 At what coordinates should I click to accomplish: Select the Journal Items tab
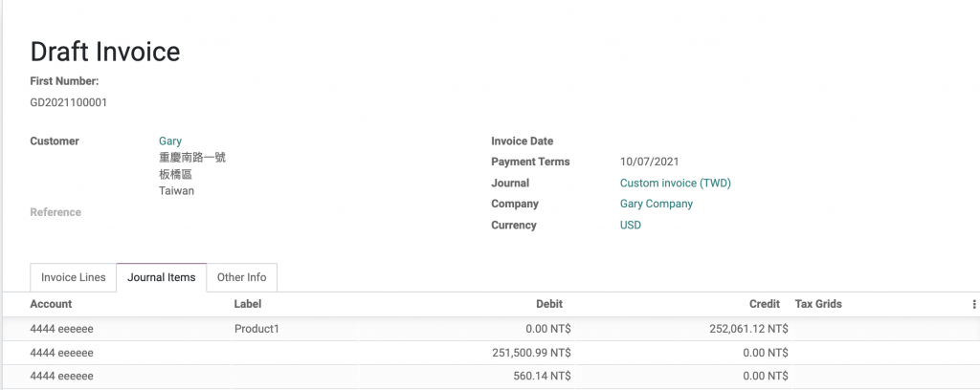click(x=161, y=277)
